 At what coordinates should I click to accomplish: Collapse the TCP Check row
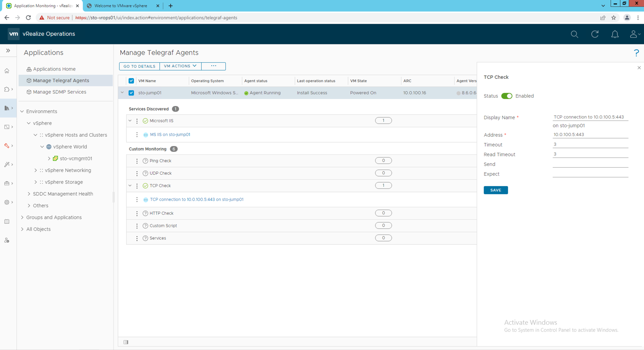pos(130,185)
